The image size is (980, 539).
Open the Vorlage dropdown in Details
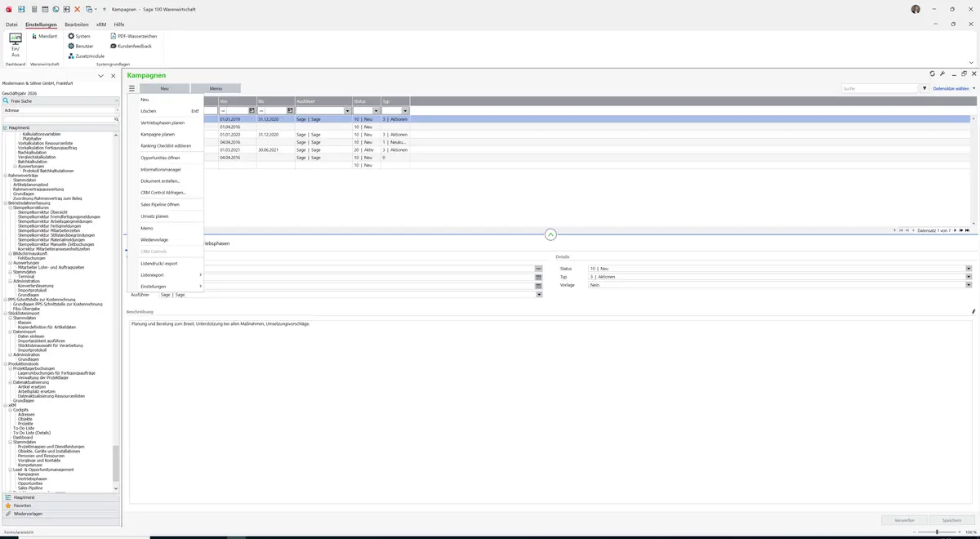tap(969, 285)
